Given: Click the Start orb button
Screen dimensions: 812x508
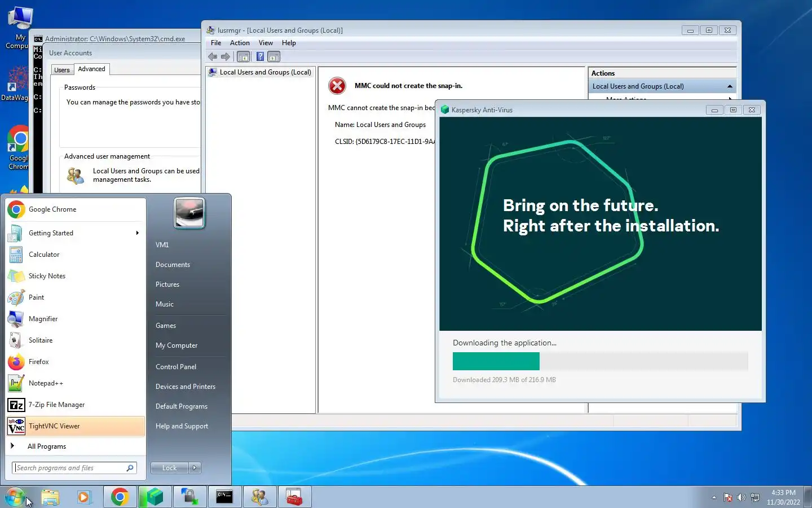Looking at the screenshot, I should click(x=15, y=497).
